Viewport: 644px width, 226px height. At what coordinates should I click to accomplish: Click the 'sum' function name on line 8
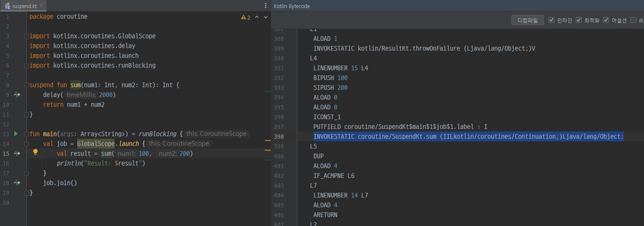pyautogui.click(x=75, y=85)
